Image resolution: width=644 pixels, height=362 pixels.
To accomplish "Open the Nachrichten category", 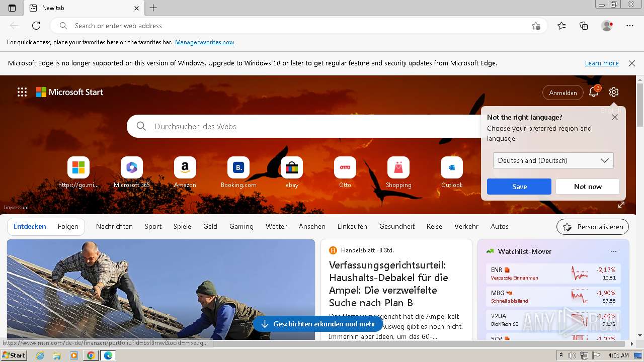I will [x=114, y=226].
